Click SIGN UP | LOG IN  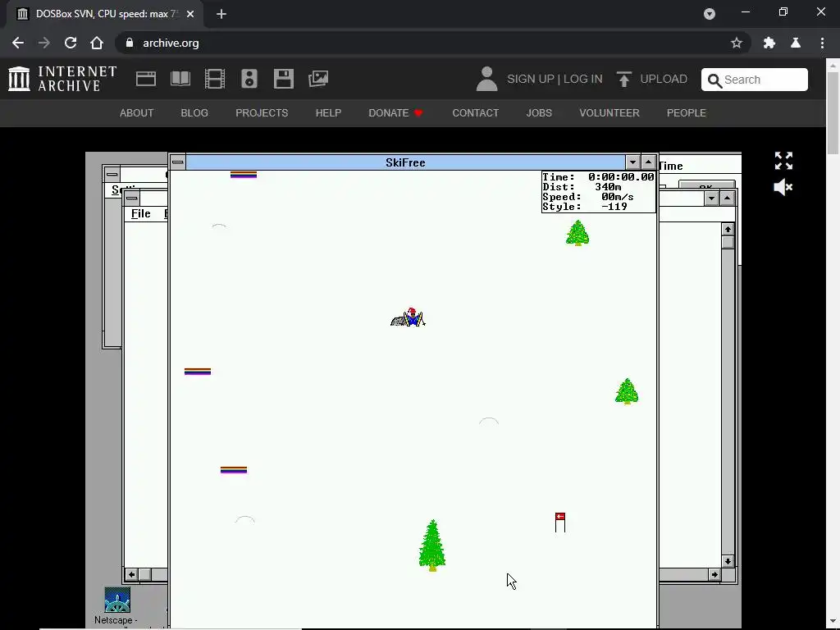pos(555,79)
